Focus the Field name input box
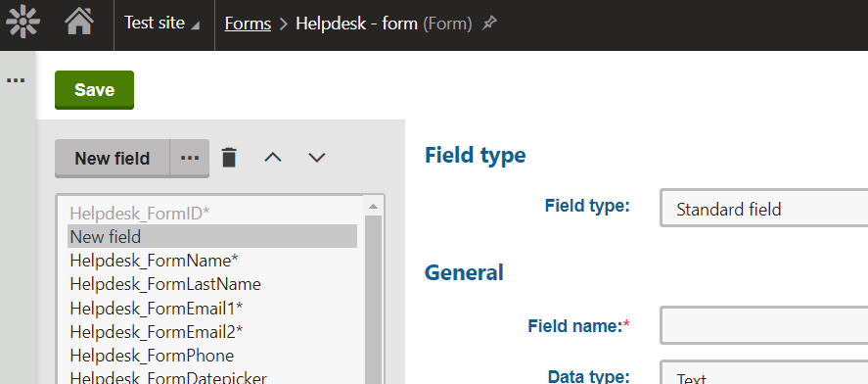Viewport: 868px width, 384px height. pos(764,325)
